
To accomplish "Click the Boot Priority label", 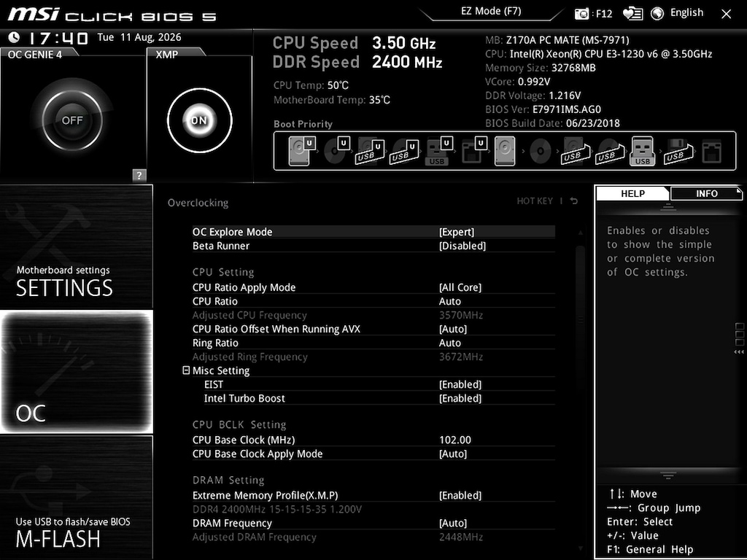I will [303, 124].
